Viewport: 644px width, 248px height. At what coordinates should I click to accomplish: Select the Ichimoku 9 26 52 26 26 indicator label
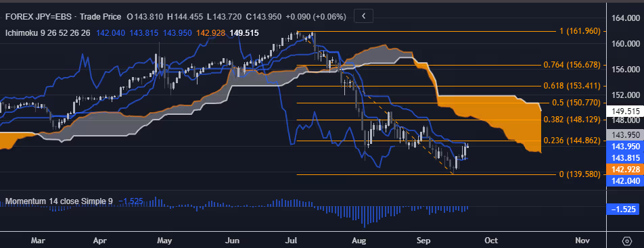(47, 33)
